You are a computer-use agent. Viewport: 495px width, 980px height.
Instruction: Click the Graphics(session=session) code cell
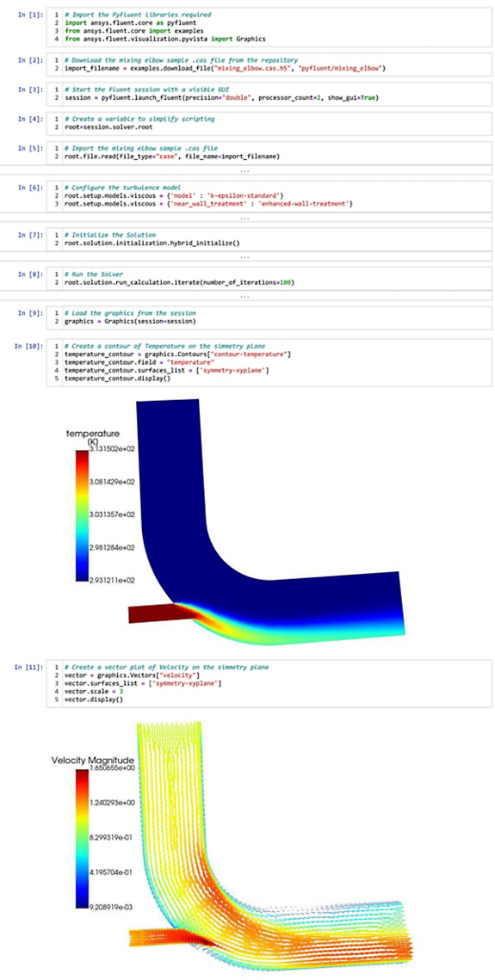[x=269, y=317]
